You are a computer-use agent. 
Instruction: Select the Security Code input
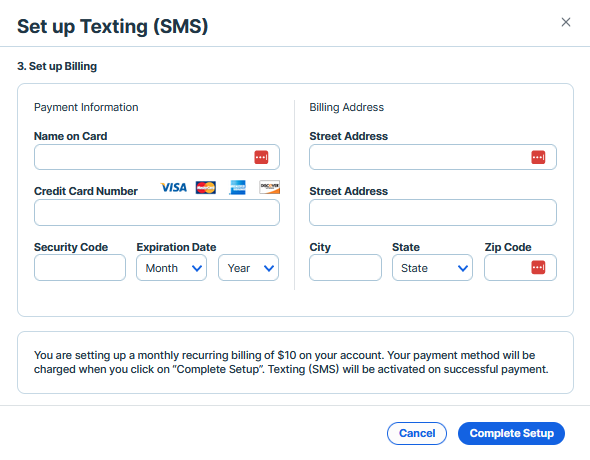tap(80, 267)
